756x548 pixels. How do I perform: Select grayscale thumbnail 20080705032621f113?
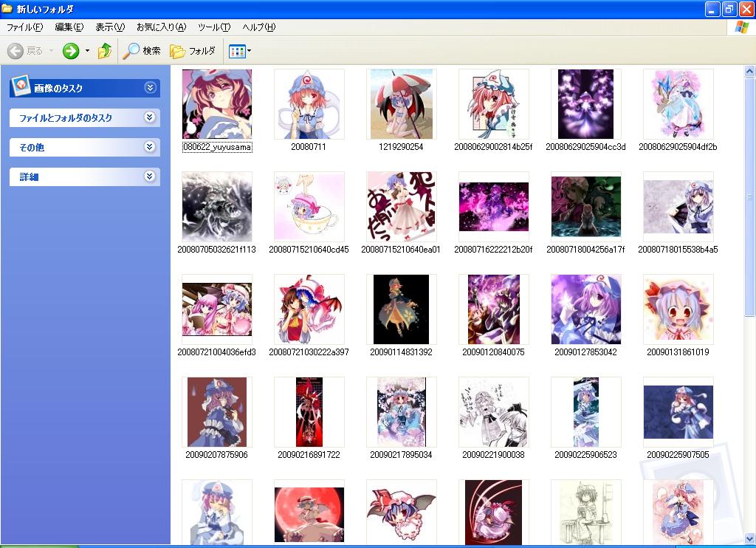pyautogui.click(x=217, y=207)
